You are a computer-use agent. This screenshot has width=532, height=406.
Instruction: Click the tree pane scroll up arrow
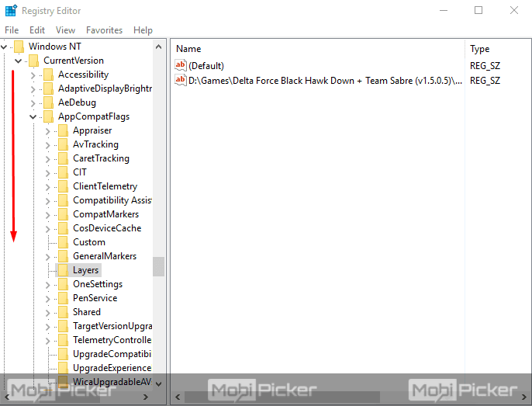[x=158, y=47]
